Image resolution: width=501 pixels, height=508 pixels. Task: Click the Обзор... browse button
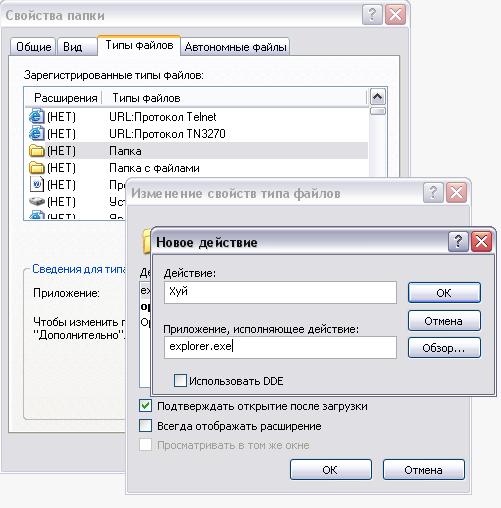pos(444,348)
